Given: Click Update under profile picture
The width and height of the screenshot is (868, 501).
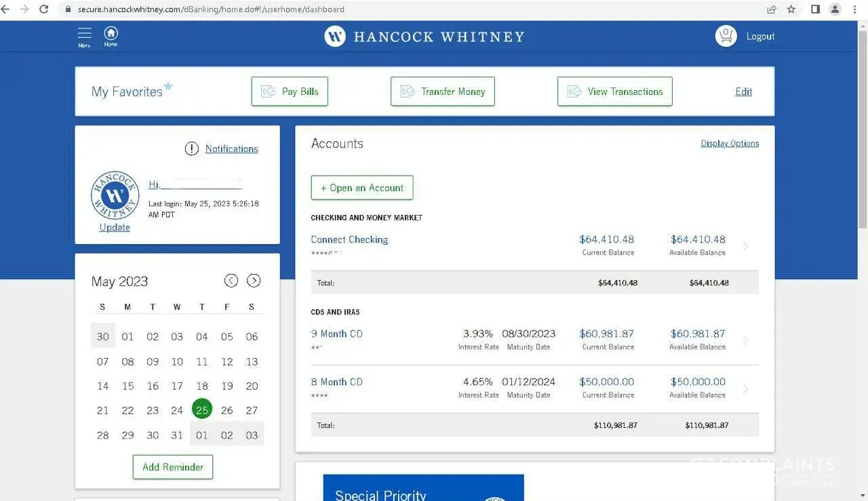Looking at the screenshot, I should (115, 227).
